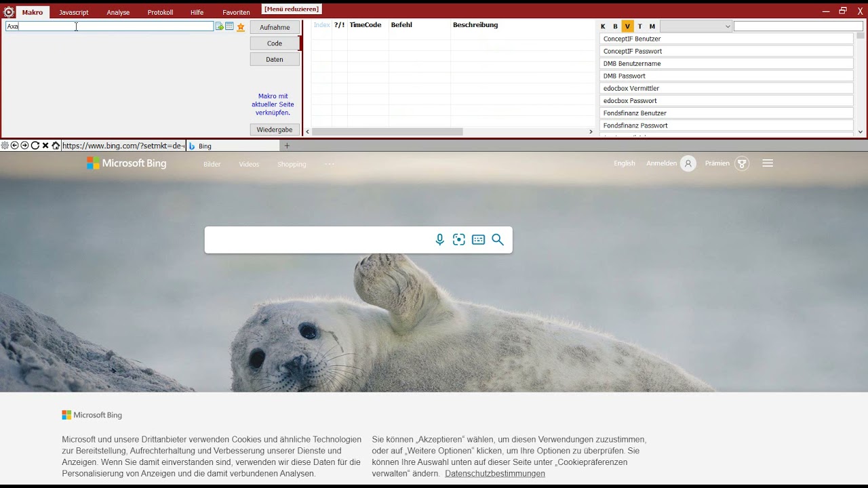Open the Bing hamburger menu

pyautogui.click(x=768, y=163)
